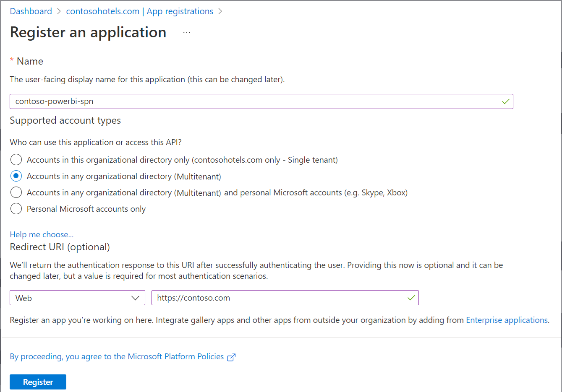Image resolution: width=562 pixels, height=392 pixels.
Task: Choose Multitenant and personal Microsoft accounts option
Action: (16, 192)
